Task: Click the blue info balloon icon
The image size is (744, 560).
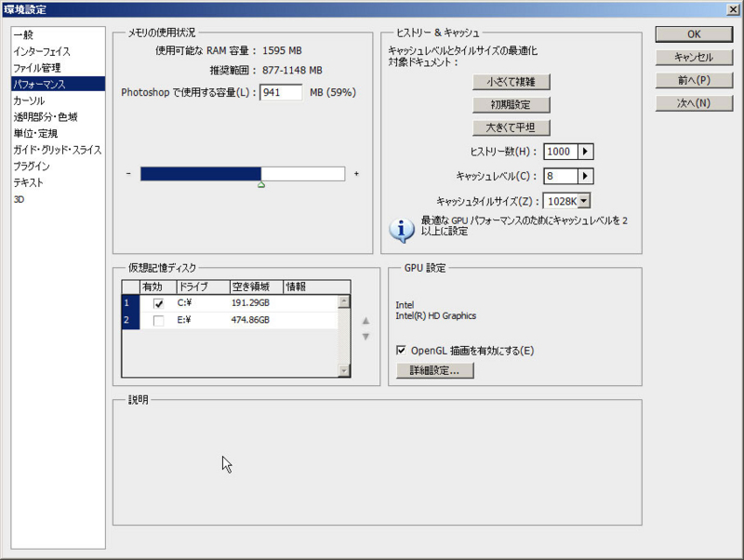Action: click(x=402, y=230)
